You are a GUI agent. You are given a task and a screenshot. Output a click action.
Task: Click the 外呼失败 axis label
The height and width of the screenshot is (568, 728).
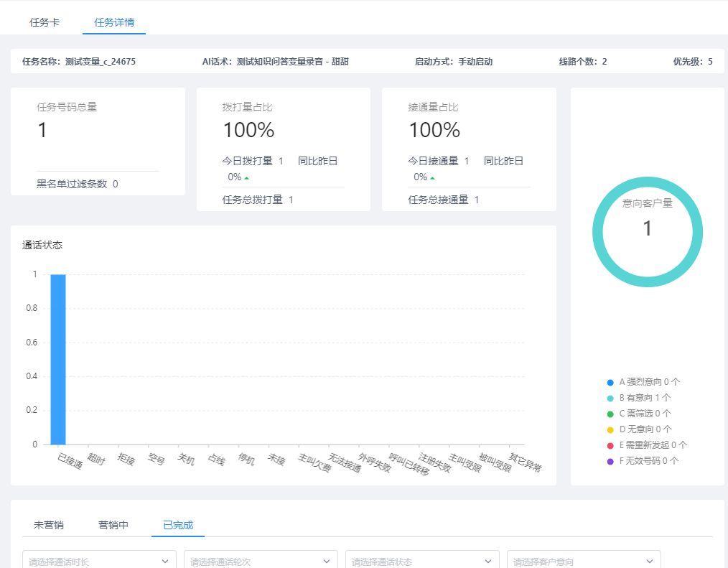tap(375, 463)
